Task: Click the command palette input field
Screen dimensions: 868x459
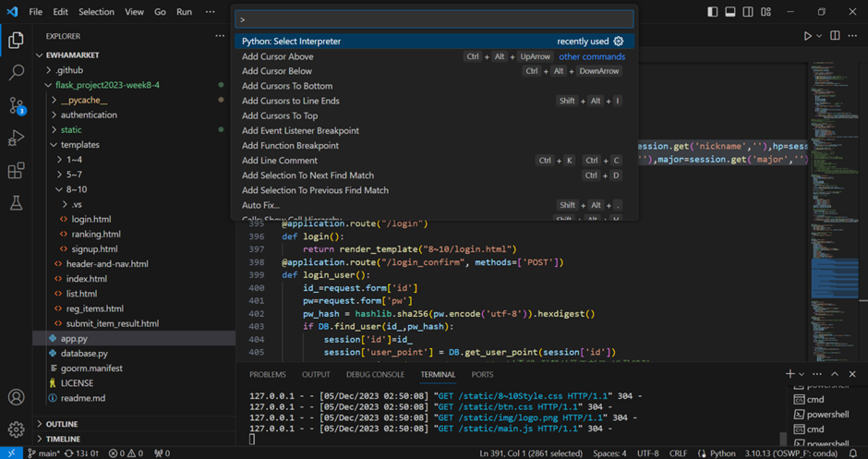Action: (x=433, y=19)
